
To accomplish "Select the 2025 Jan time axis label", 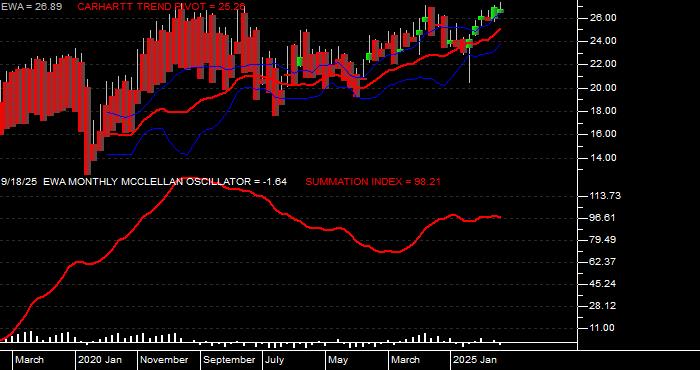I will pos(475,360).
